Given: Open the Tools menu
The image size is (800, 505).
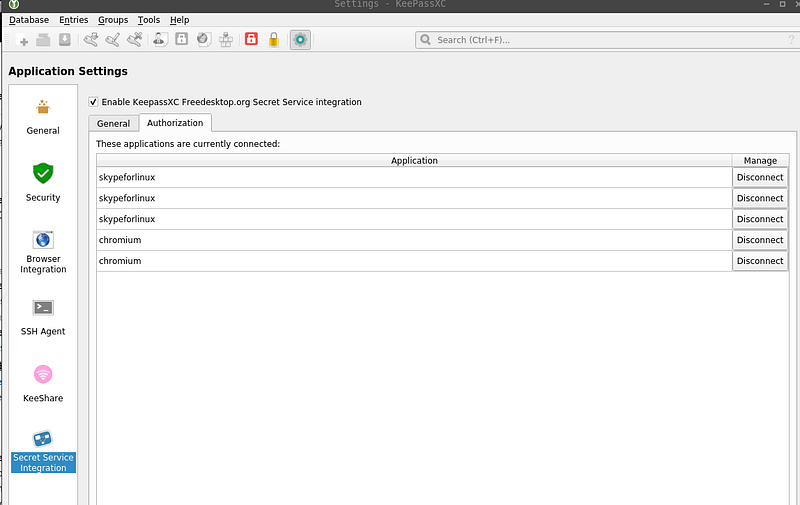Looking at the screenshot, I should click(149, 20).
